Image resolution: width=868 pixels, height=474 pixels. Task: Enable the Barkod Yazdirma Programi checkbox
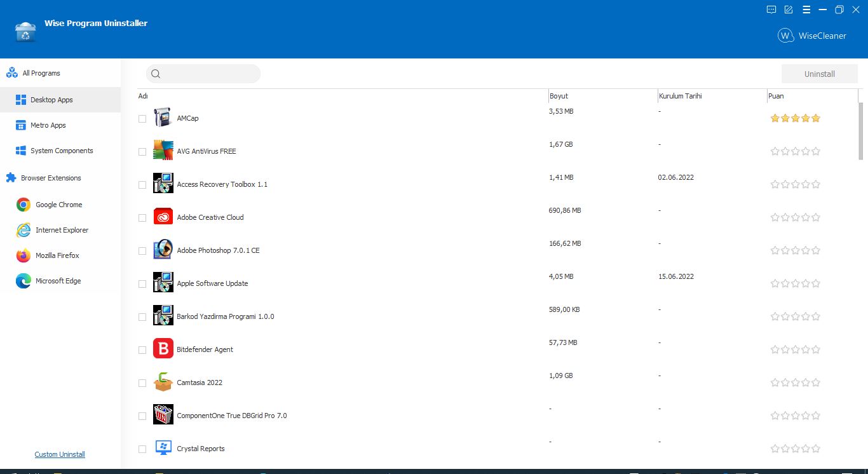click(x=142, y=317)
